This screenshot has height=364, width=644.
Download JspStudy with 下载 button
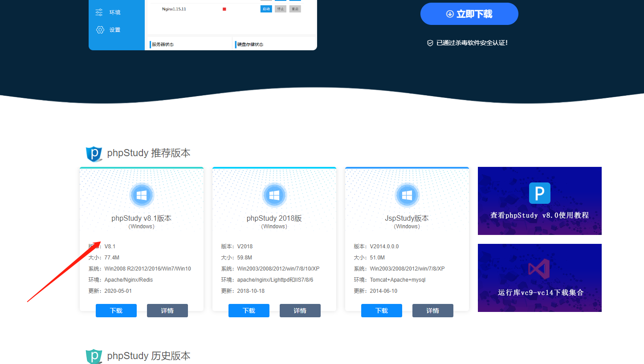(382, 311)
